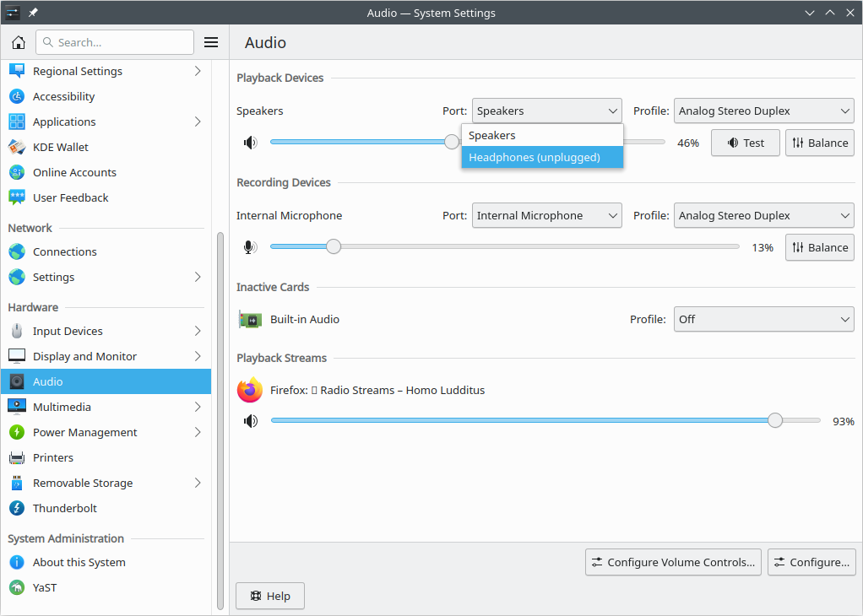863x616 pixels.
Task: Click the Firefox stream volume slider handle
Action: (x=775, y=420)
